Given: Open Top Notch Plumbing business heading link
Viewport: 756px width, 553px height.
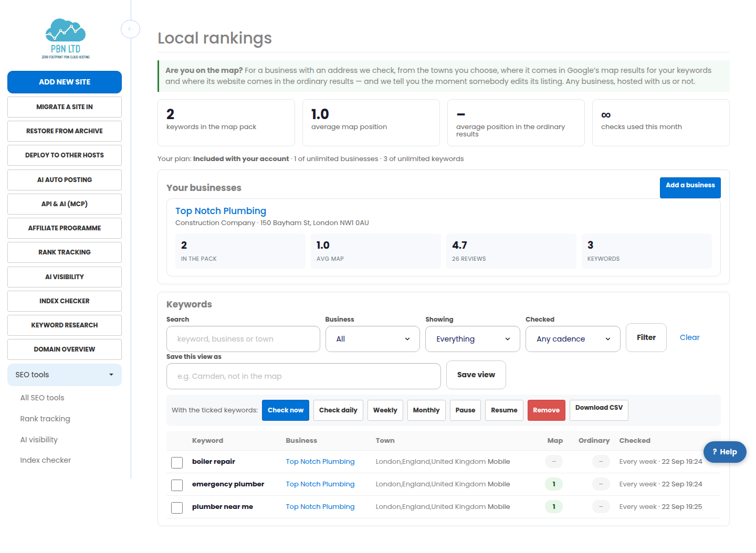Looking at the screenshot, I should click(220, 211).
